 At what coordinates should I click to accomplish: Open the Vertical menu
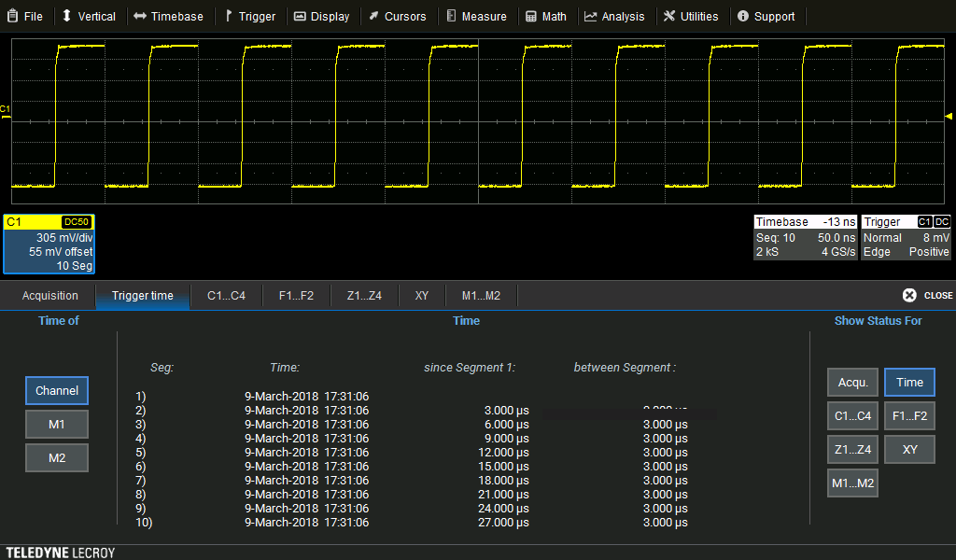89,16
